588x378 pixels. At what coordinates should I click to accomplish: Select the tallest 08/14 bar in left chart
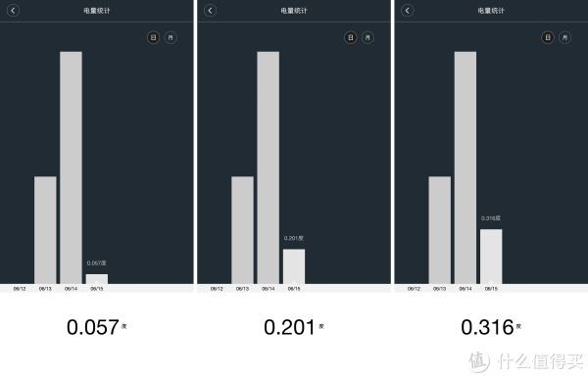pos(71,167)
